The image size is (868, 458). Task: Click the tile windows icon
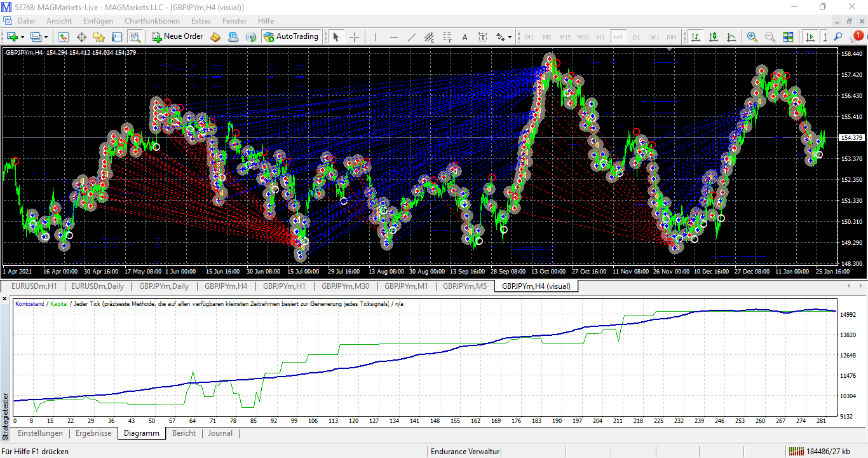[788, 37]
